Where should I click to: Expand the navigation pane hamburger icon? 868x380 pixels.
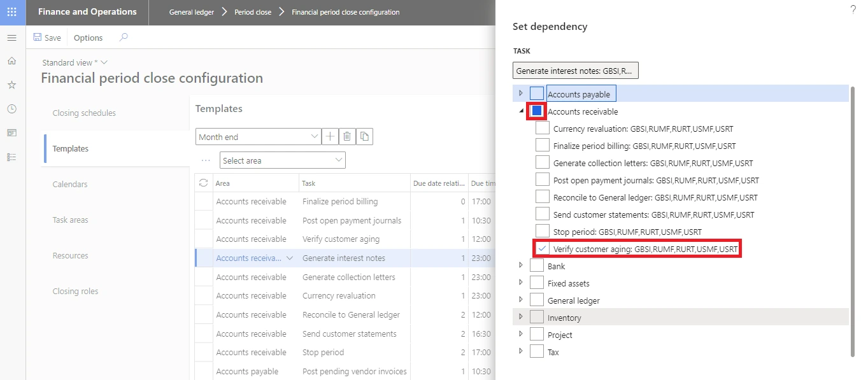click(11, 38)
